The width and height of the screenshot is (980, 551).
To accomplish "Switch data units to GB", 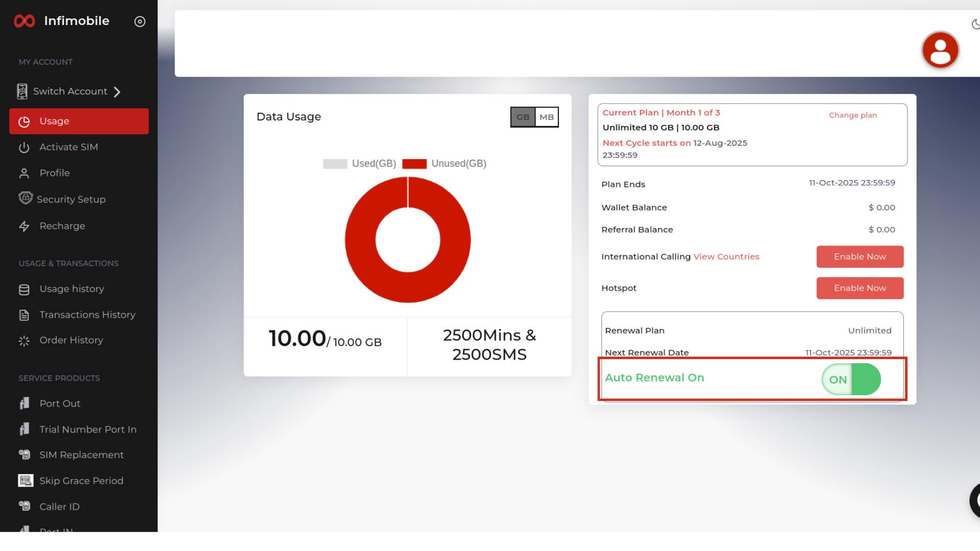I will pyautogui.click(x=523, y=117).
